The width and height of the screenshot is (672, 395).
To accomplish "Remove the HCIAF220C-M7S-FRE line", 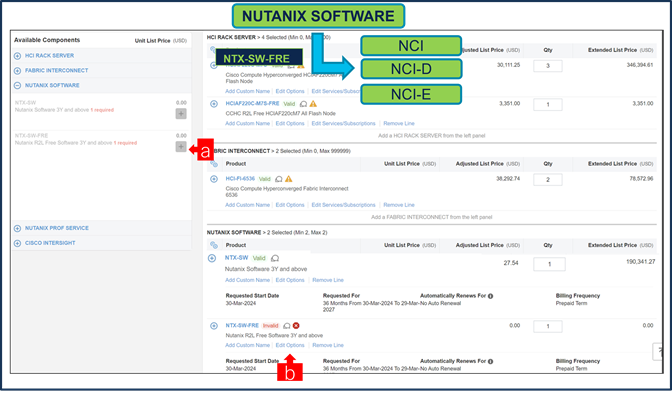I will tap(399, 124).
